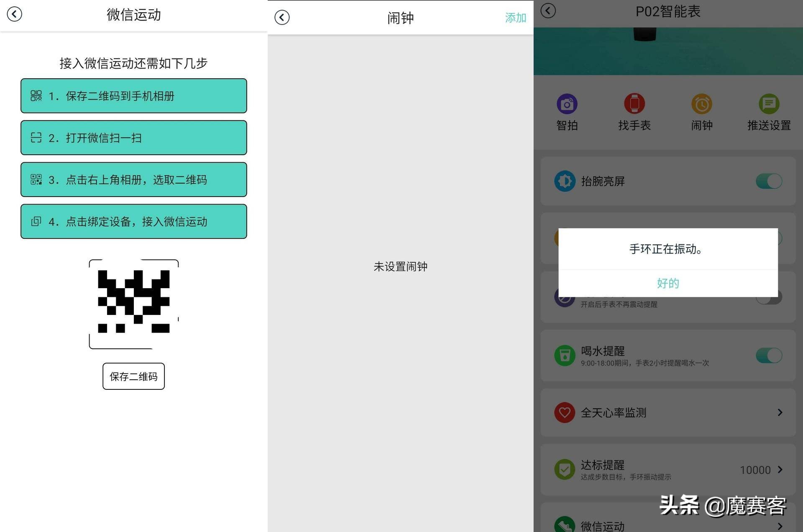Tap the back arrow on 微信运动 screen

tap(15, 14)
